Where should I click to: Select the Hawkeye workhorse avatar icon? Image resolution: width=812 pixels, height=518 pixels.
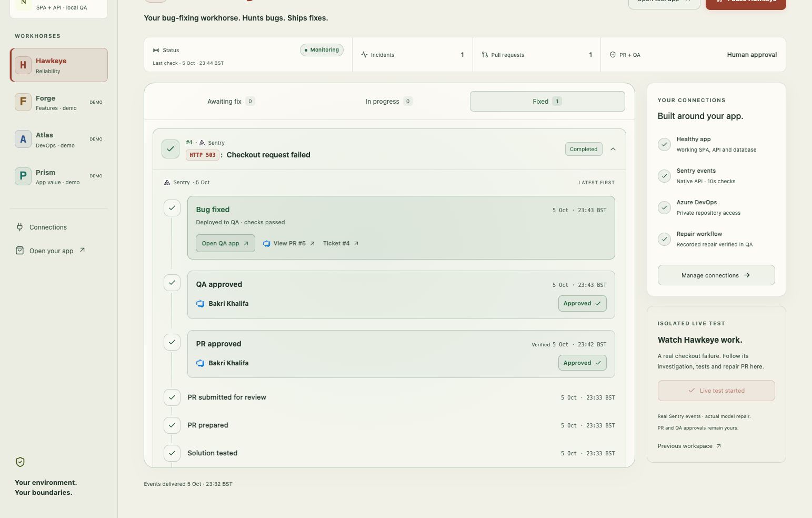click(x=23, y=65)
